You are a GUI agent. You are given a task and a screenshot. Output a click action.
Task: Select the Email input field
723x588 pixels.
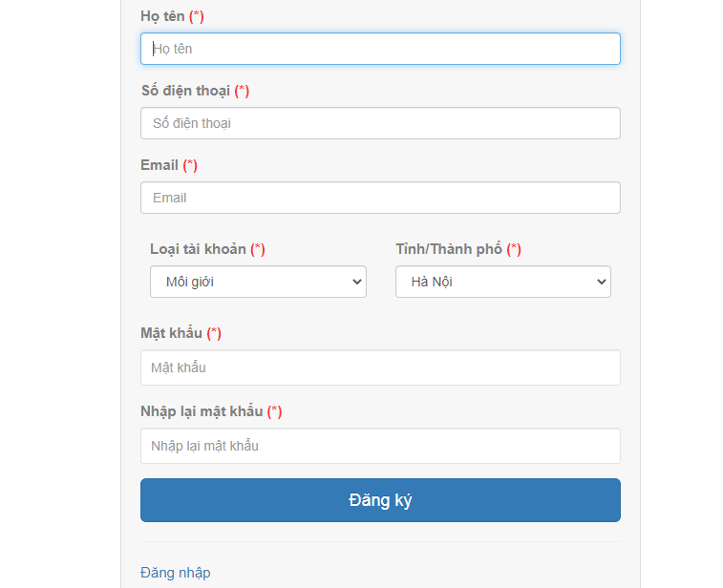pos(380,198)
